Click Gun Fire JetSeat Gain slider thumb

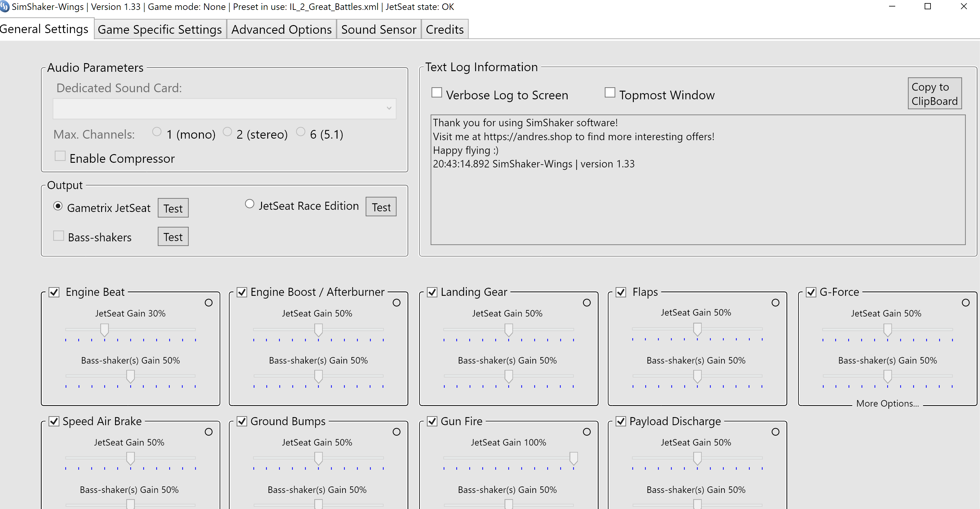574,458
